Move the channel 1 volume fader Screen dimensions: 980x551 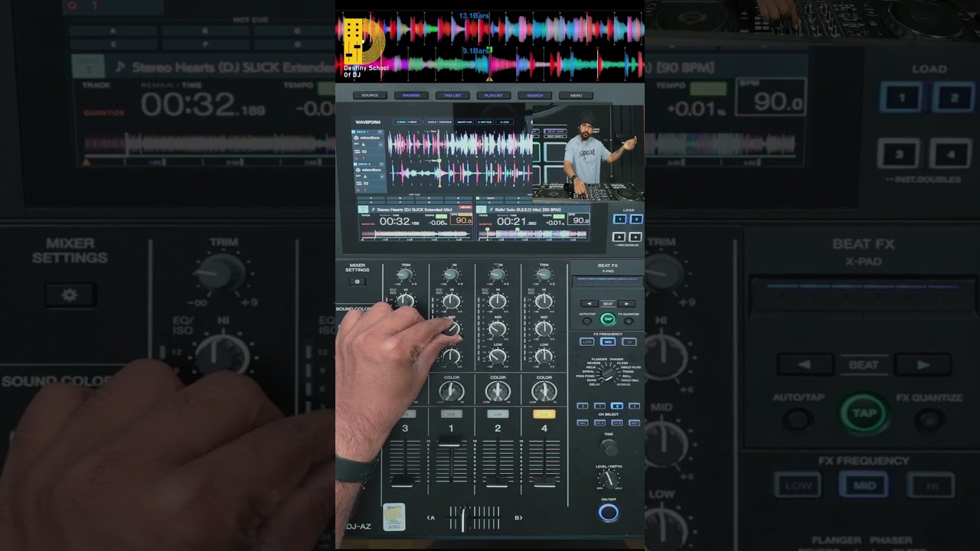[x=451, y=443]
